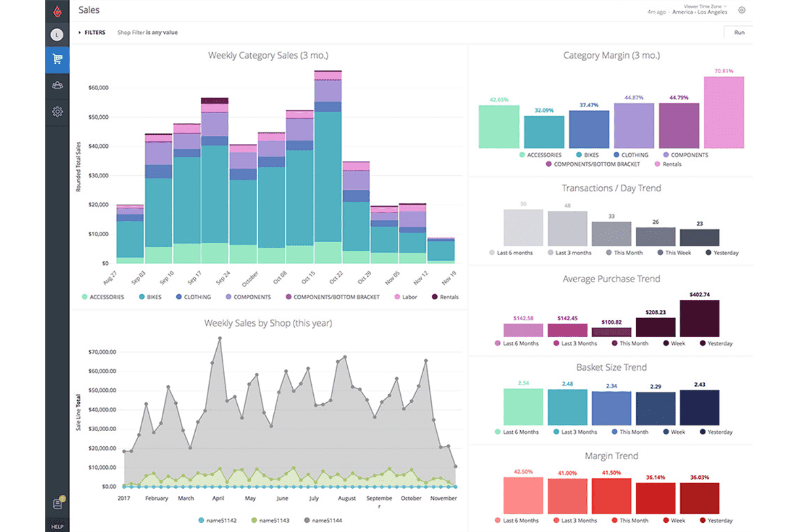
Task: Click the Sales page heading
Action: coord(89,10)
